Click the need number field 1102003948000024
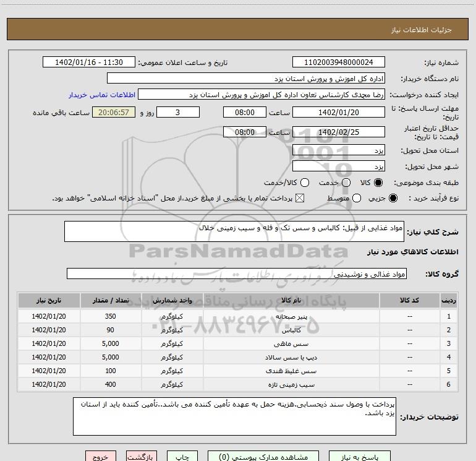Screen dimensions: 476x461 tap(339, 62)
